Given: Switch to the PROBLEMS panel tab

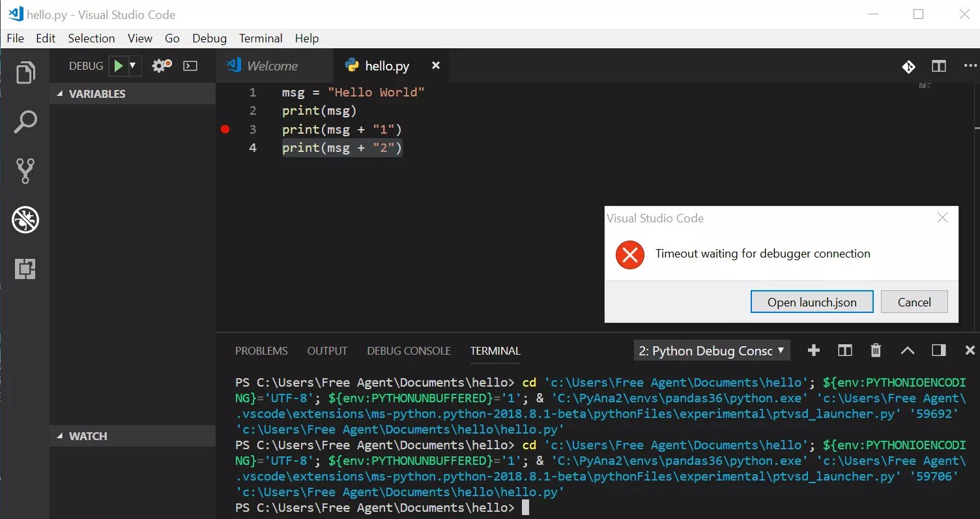Looking at the screenshot, I should coord(261,351).
